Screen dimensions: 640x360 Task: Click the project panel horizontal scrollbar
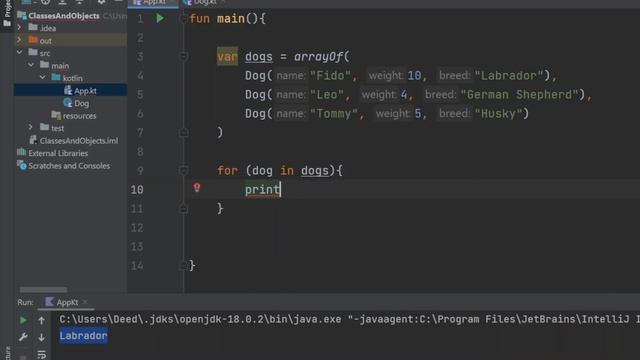pyautogui.click(x=43, y=289)
